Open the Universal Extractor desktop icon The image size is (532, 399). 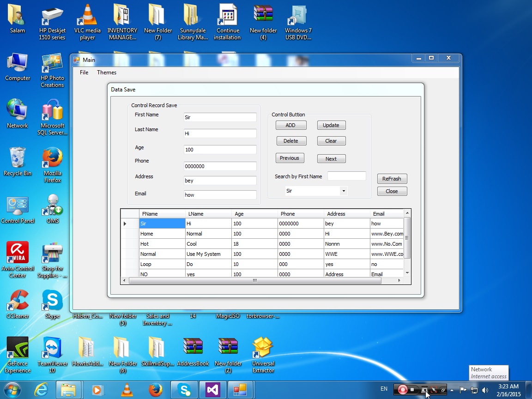click(263, 355)
